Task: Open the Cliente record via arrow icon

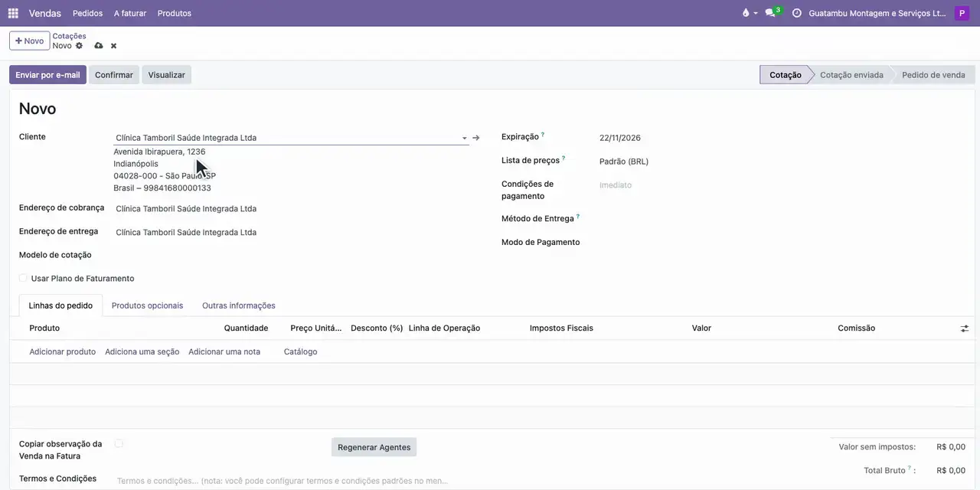Action: pos(475,138)
